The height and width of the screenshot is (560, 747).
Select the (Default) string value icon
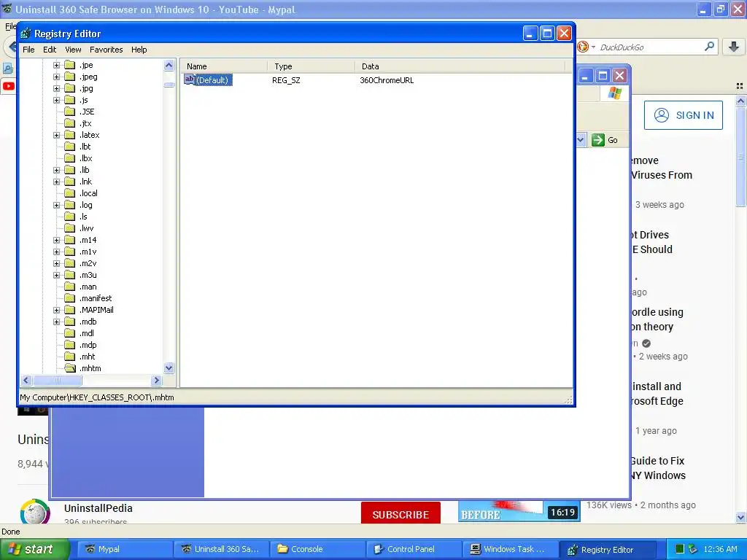pos(189,79)
